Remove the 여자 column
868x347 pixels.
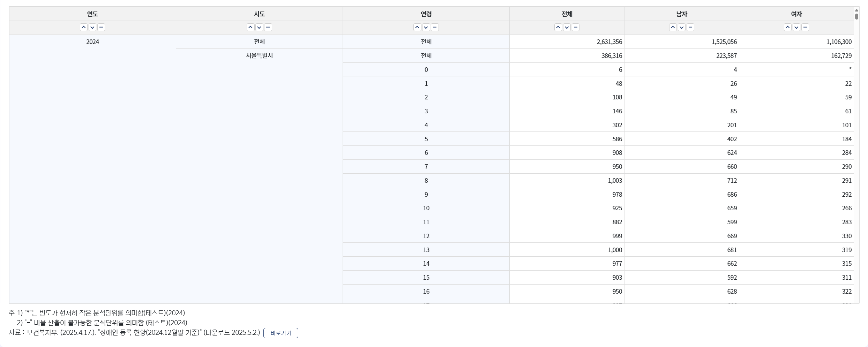(806, 27)
